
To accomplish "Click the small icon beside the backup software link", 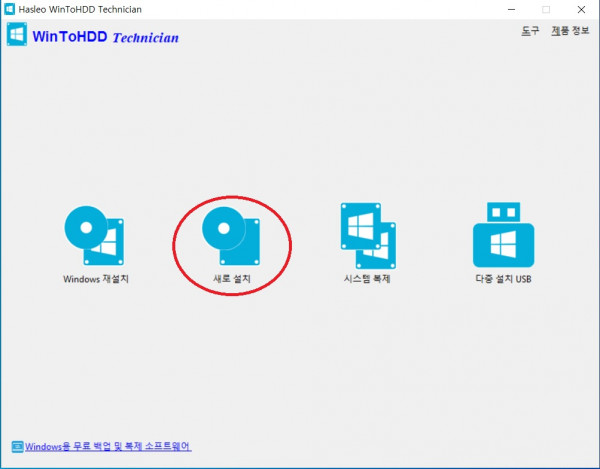I will click(18, 446).
